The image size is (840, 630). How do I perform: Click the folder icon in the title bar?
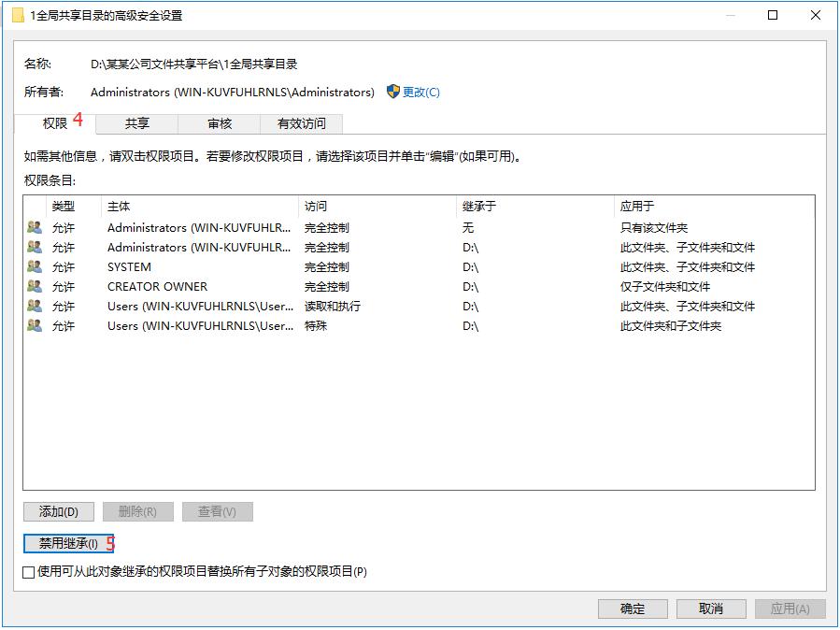click(19, 14)
